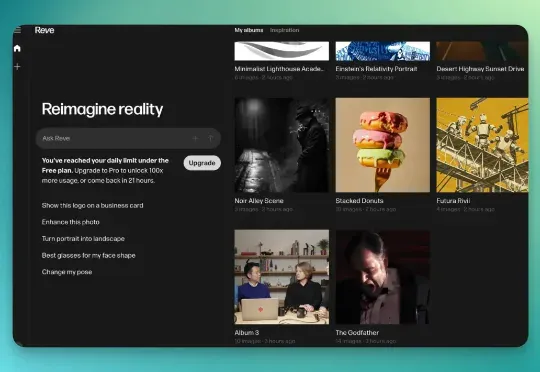Switch to the My albums tab

[x=249, y=30]
